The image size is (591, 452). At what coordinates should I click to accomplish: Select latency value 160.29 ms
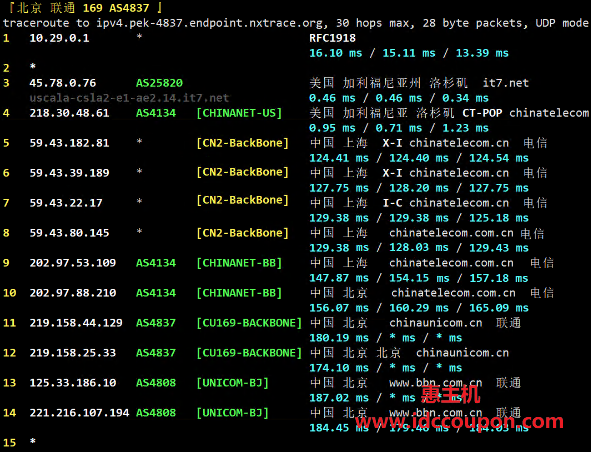419,308
